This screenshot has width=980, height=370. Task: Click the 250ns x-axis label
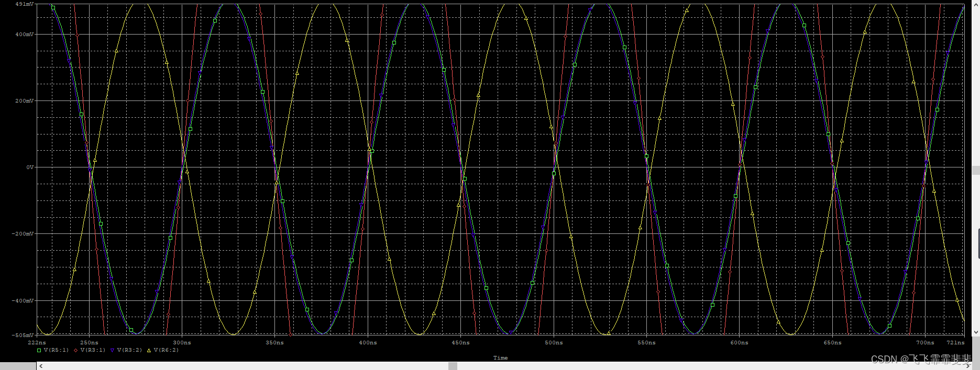89,343
